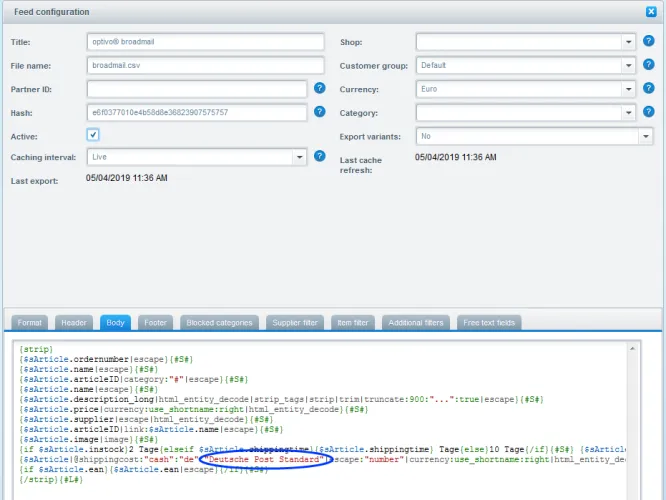Expand the Caching interval dropdown
Screen dimensions: 666x500
(x=299, y=157)
